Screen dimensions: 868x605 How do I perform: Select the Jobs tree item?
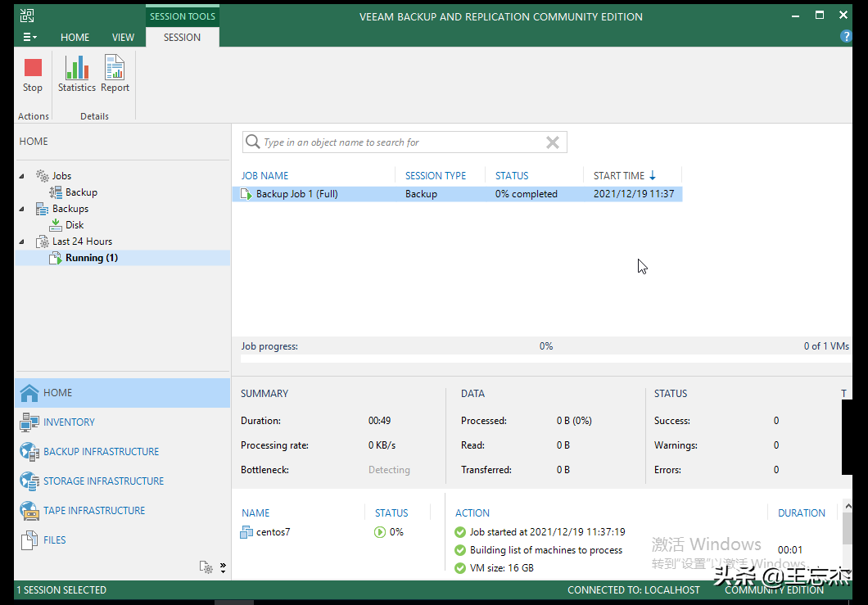[x=61, y=176]
